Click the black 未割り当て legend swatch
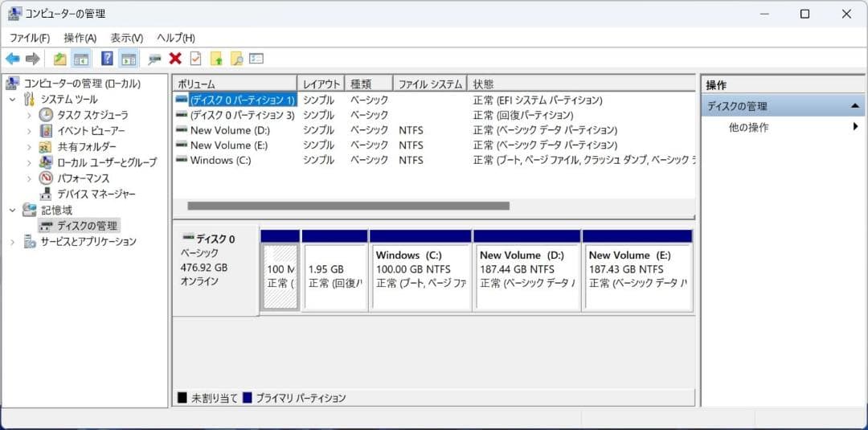868x430 pixels. [x=182, y=397]
